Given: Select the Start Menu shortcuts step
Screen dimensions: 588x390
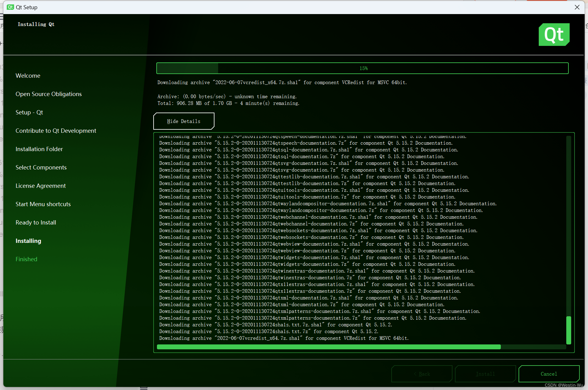Looking at the screenshot, I should click(43, 204).
